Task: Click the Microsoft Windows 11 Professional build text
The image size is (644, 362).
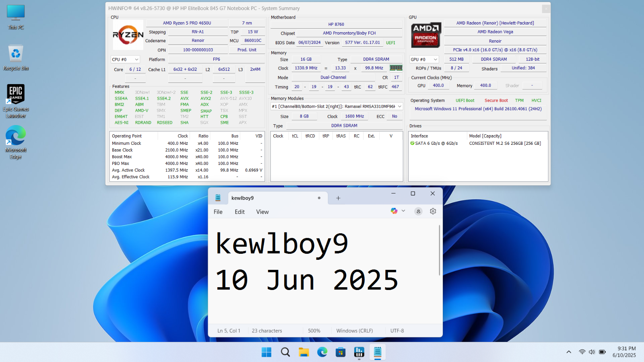Action: (x=478, y=109)
